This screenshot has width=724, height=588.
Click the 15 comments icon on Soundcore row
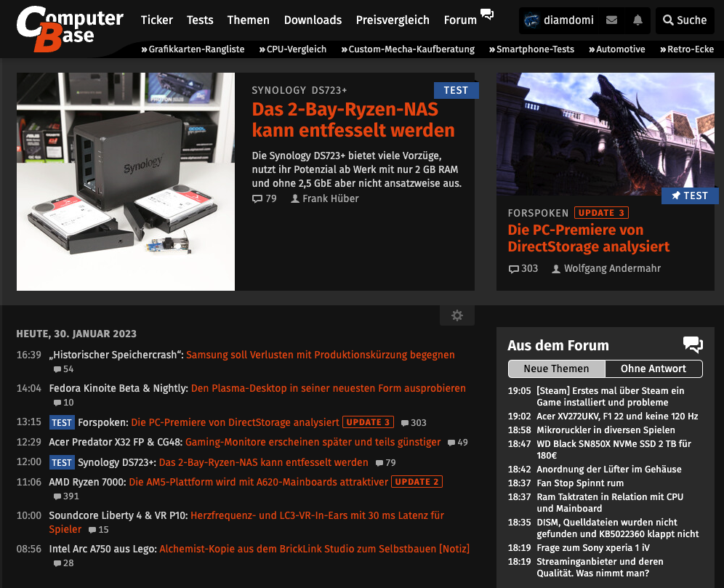coord(98,530)
